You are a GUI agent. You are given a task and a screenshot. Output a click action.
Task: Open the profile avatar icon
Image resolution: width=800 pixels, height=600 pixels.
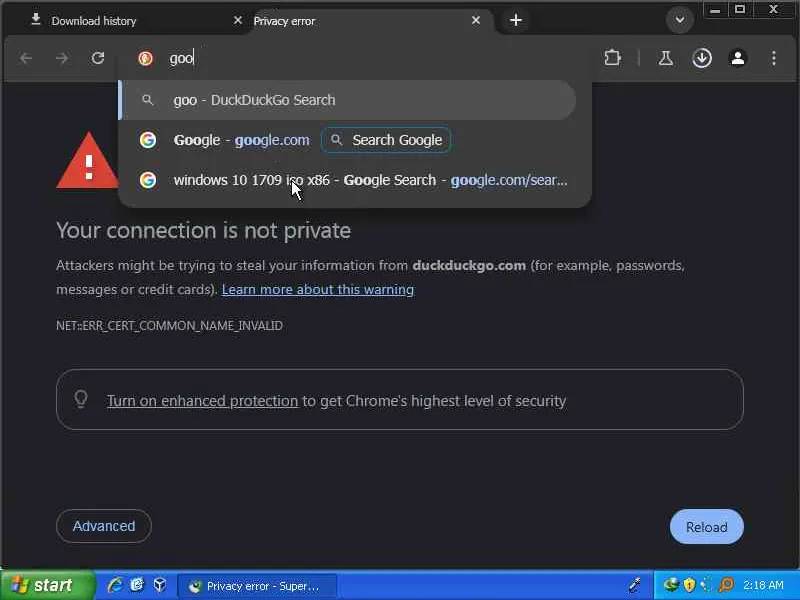[738, 58]
